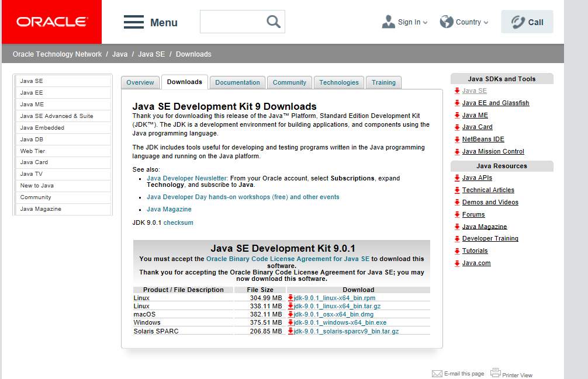Open the JDK 9.0.1 checksum link
Image resolution: width=588 pixels, height=379 pixels.
point(178,222)
